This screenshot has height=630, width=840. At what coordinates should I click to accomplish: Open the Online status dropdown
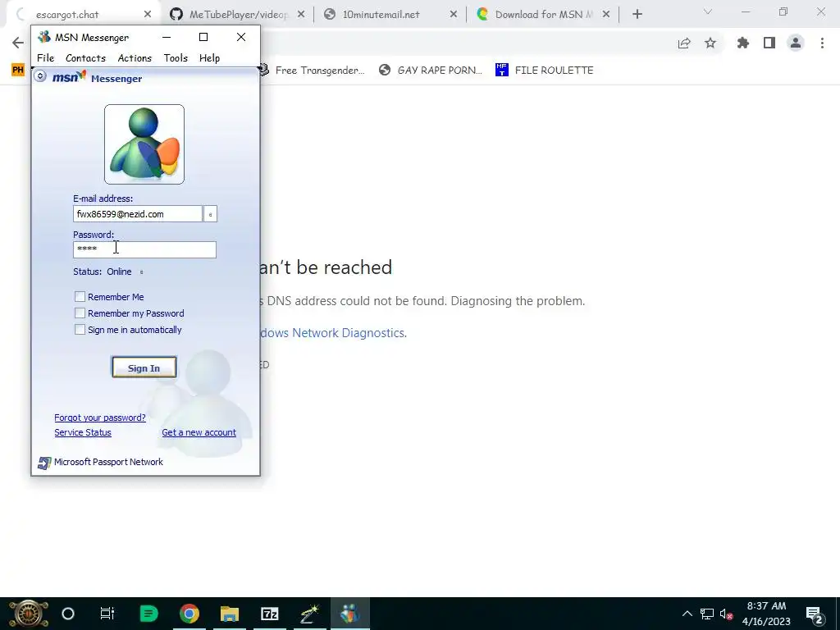point(141,272)
